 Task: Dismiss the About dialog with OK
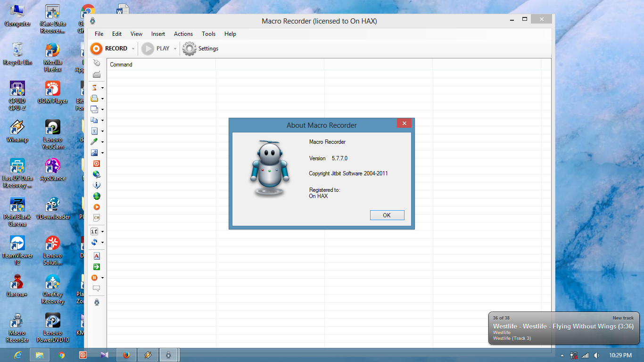387,215
